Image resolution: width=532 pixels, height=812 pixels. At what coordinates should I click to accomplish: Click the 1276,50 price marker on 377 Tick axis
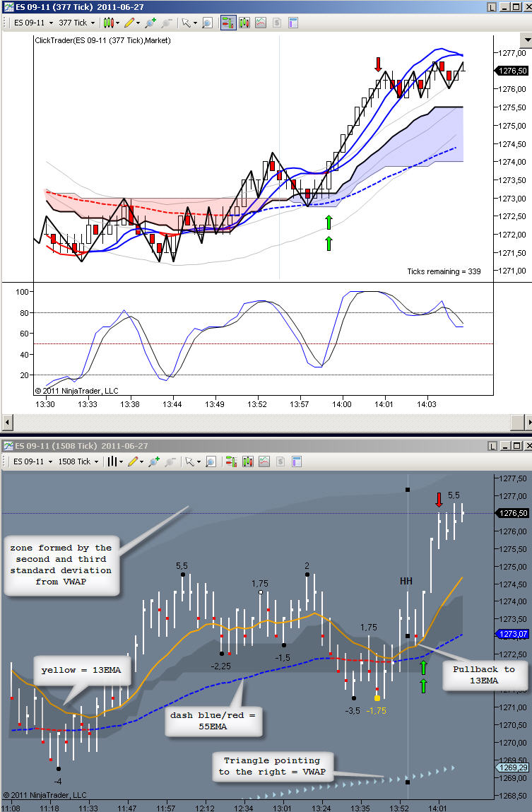(x=512, y=71)
